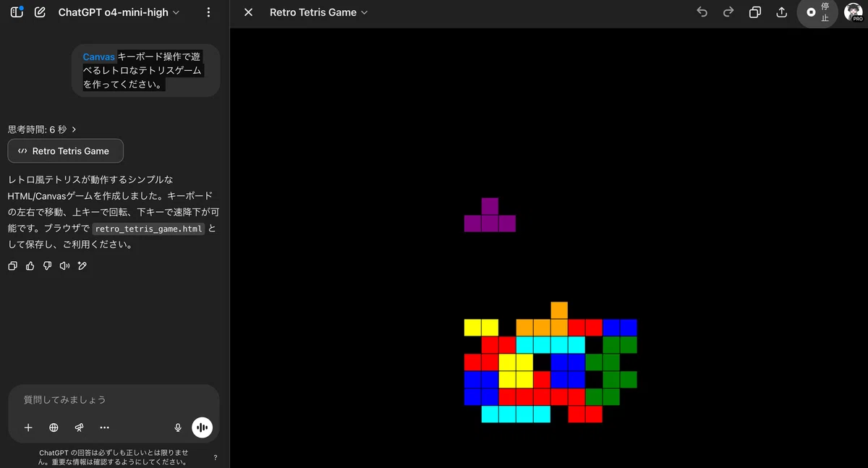Copy the canvas contents
868x468 pixels.
[x=755, y=12]
